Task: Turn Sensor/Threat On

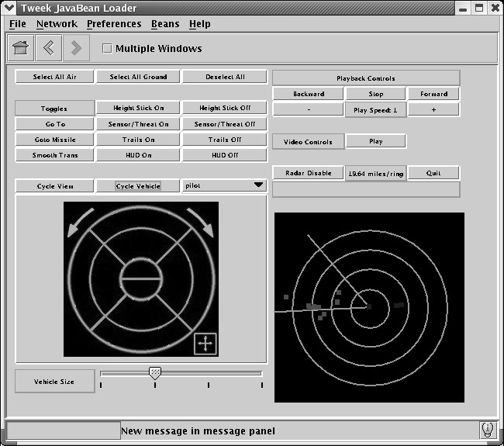Action: tap(138, 124)
